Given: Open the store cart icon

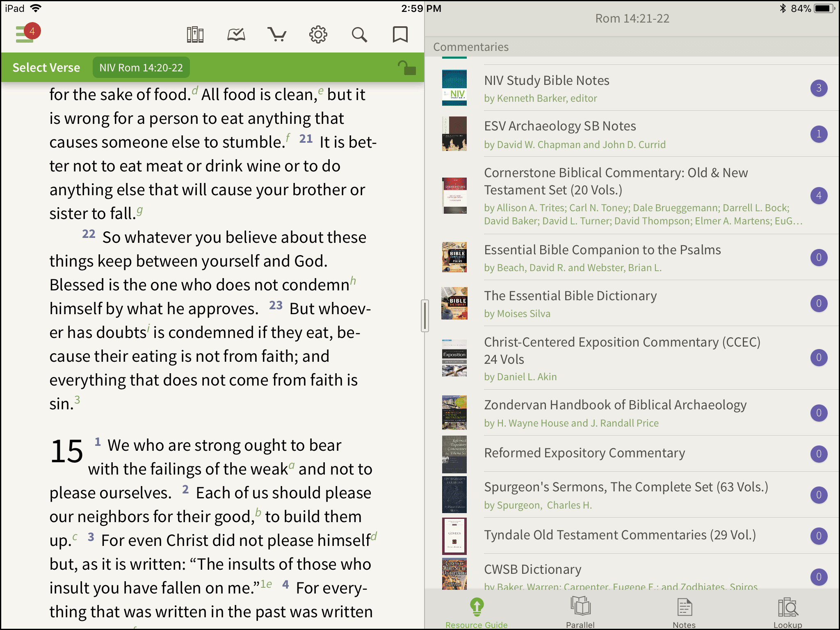Looking at the screenshot, I should point(277,35).
